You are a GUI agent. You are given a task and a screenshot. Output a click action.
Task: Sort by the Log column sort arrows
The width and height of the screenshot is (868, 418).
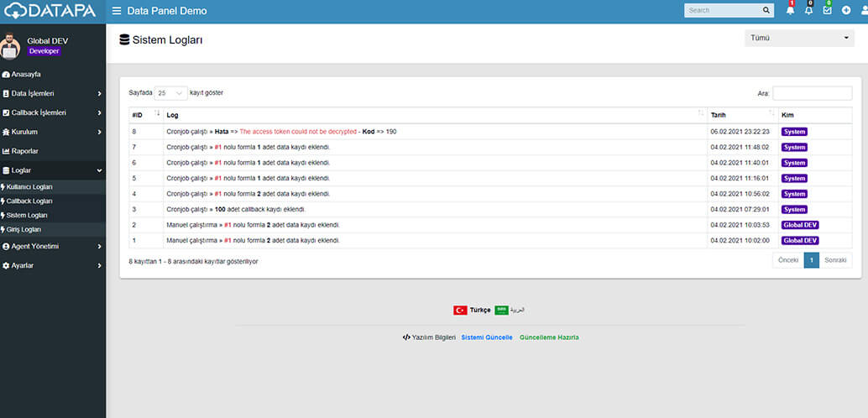[x=701, y=113]
